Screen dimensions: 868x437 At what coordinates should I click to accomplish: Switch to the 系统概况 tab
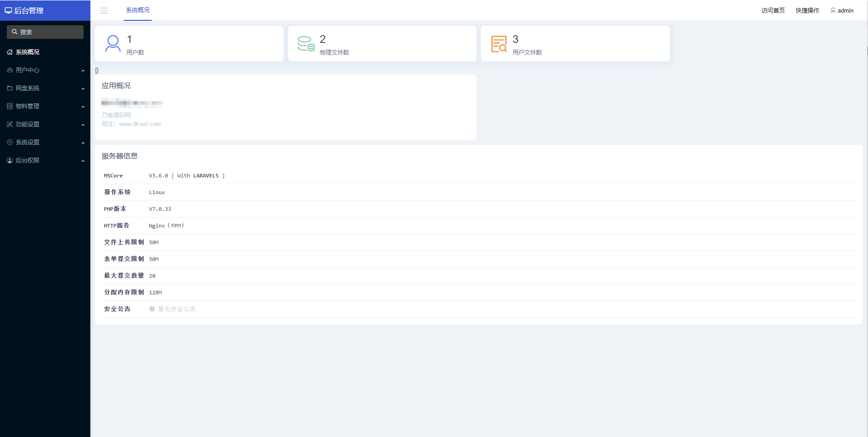[138, 10]
